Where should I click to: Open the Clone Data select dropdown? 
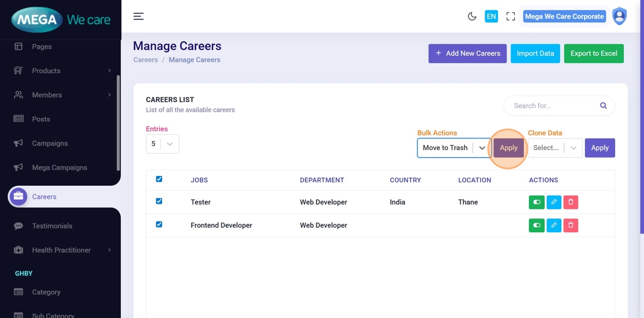(555, 148)
